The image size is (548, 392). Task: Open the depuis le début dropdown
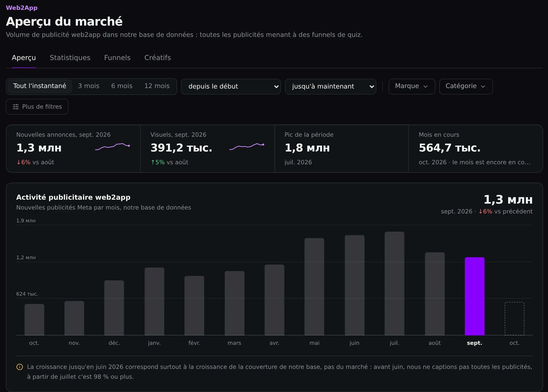tap(231, 87)
